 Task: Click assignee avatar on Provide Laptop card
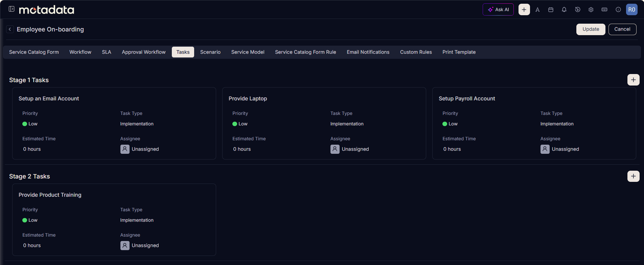(335, 149)
